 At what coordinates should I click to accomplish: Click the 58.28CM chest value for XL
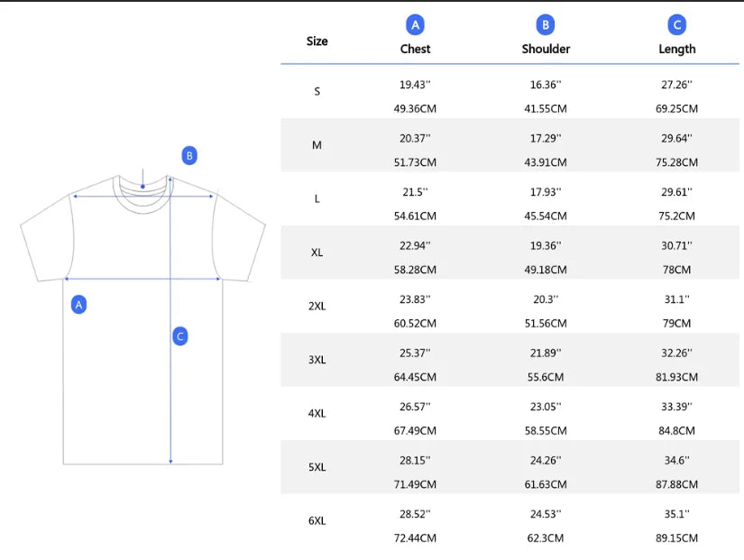click(415, 270)
